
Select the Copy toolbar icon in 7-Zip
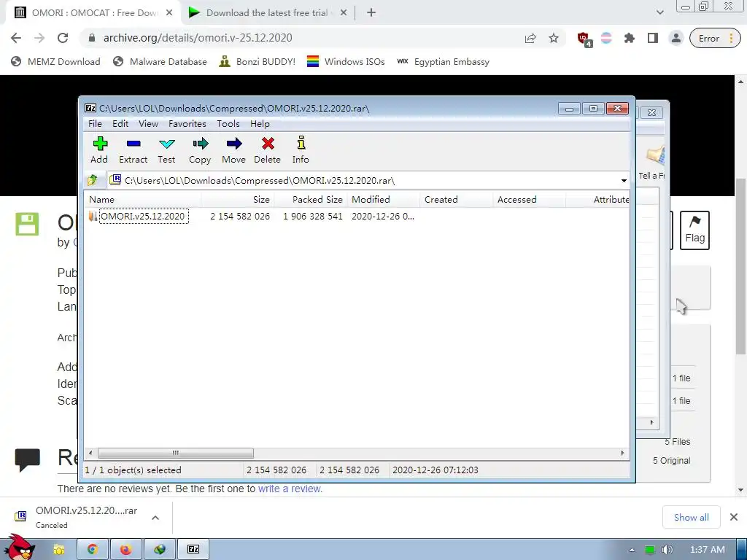pyautogui.click(x=200, y=149)
